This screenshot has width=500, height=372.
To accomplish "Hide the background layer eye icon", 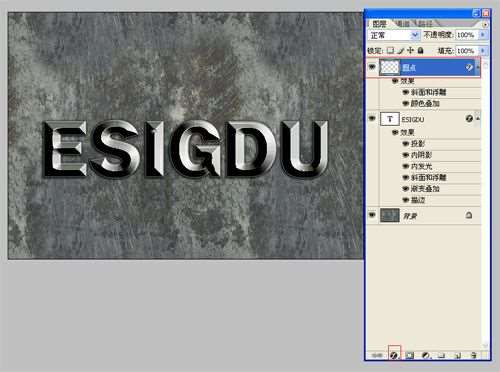I will 372,215.
